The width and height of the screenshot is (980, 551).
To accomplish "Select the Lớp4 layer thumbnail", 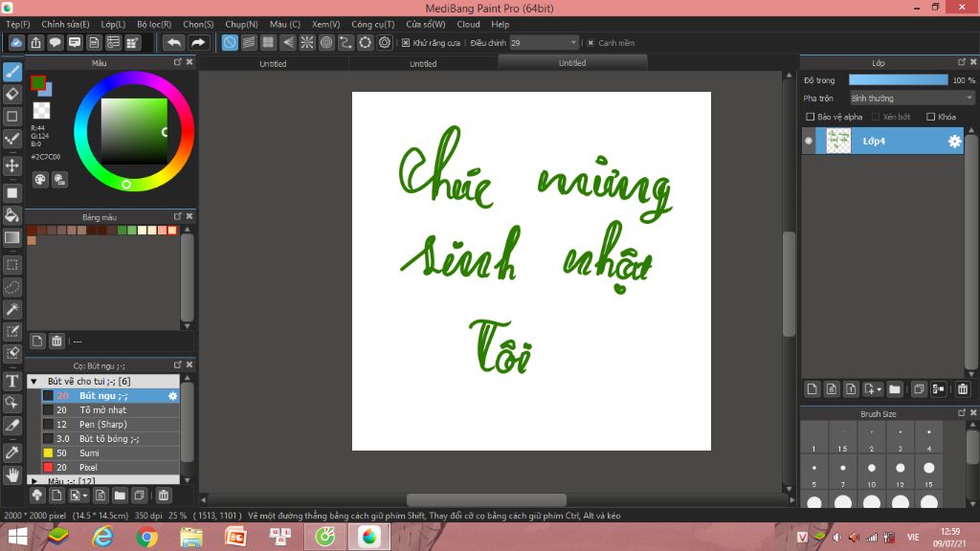I will pyautogui.click(x=838, y=142).
